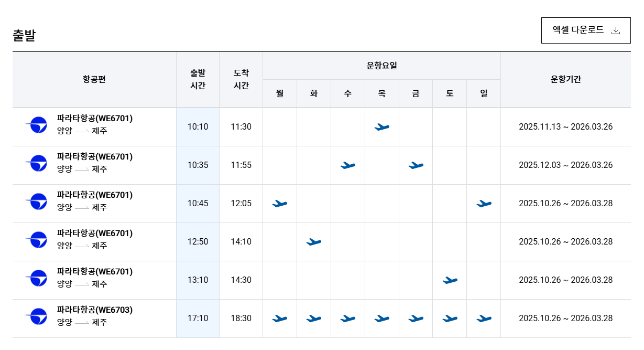The image size is (644, 350).
Task: Click the 토 airplane icon for the 13:10 flight
Action: [449, 280]
